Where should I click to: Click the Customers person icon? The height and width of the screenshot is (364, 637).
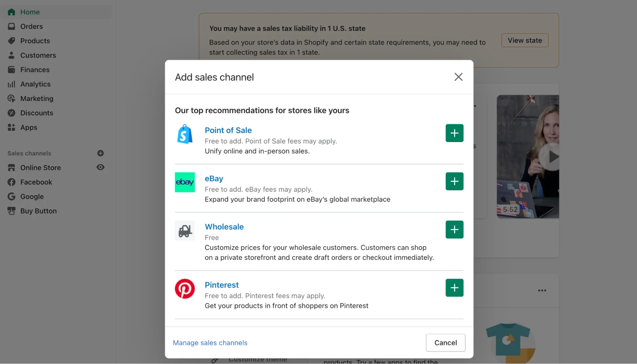click(x=11, y=55)
